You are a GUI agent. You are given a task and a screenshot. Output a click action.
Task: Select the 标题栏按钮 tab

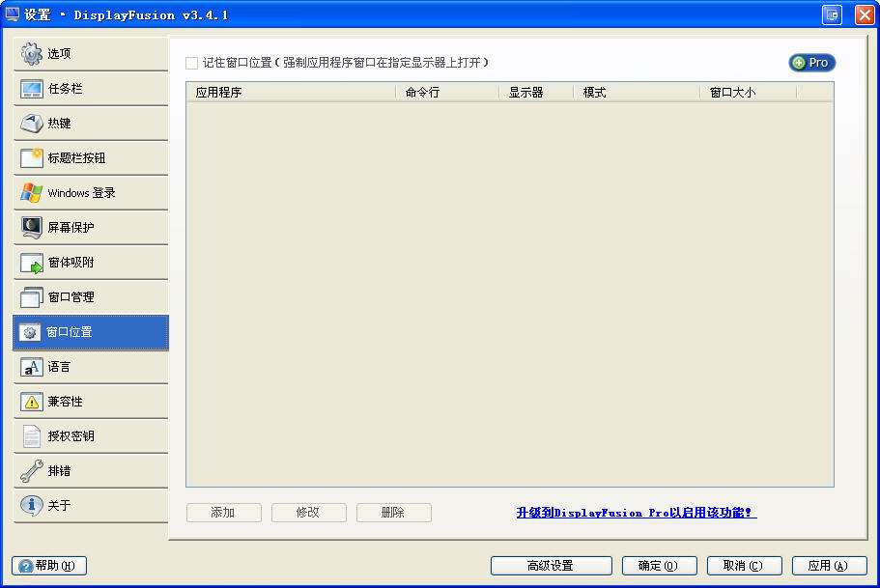[91, 158]
